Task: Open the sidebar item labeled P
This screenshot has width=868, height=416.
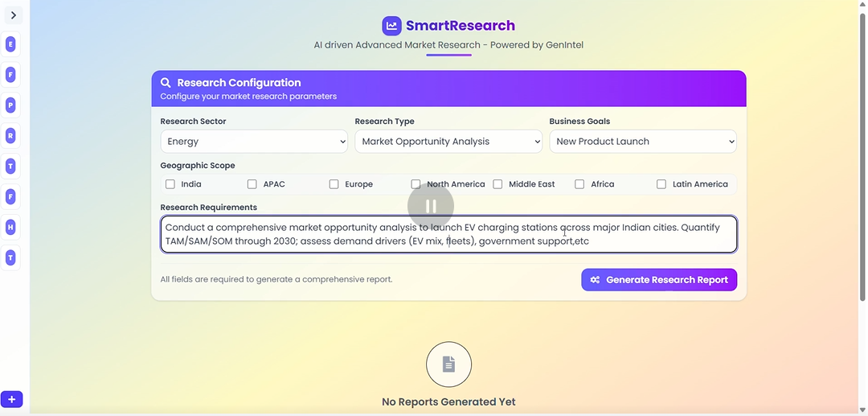Action: [x=10, y=105]
